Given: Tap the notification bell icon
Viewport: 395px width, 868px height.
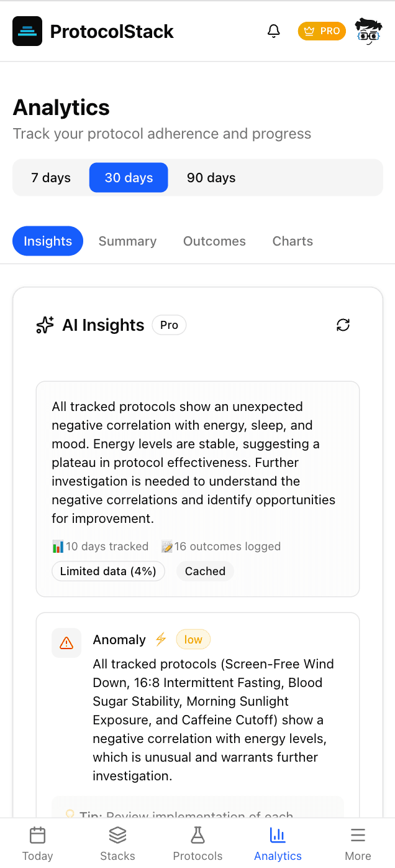Looking at the screenshot, I should 273,31.
